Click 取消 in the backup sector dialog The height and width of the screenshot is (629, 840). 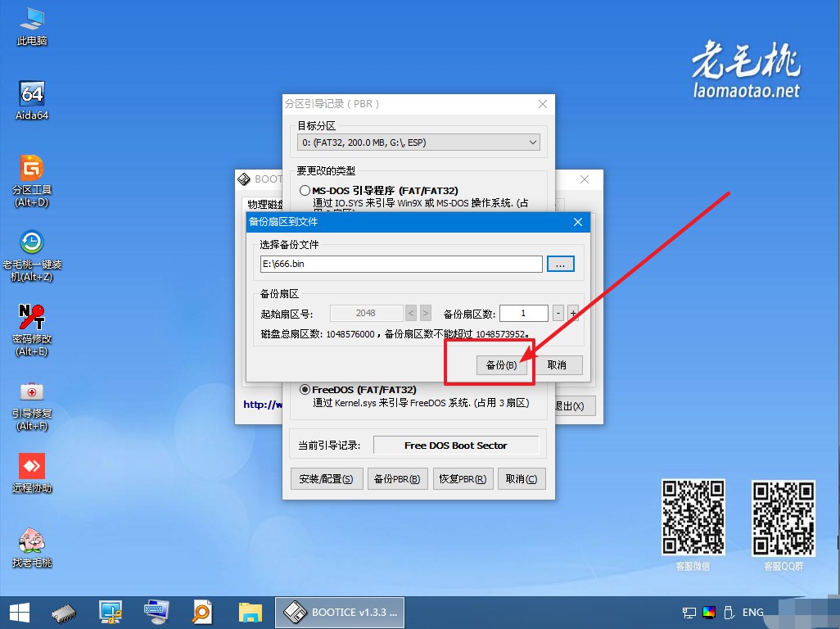[x=557, y=365]
